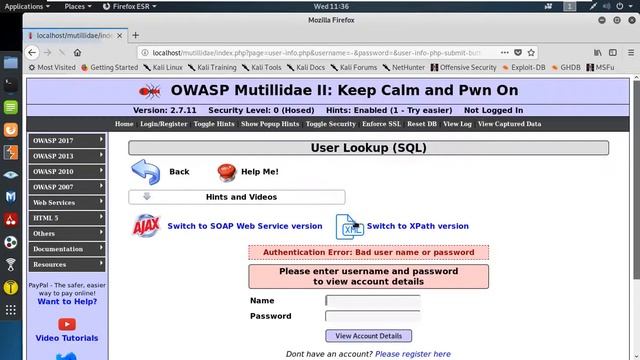Click the XML document icon
The height and width of the screenshot is (360, 640).
coord(349,227)
